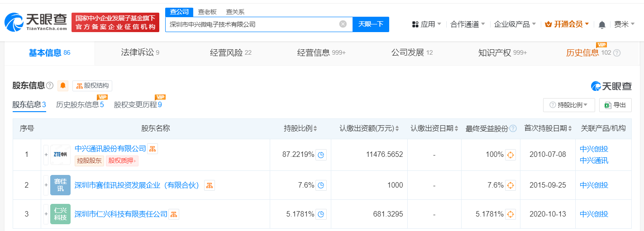Open the 知识产权 999+ tab
Screen dimensions: 644x231
pyautogui.click(x=502, y=53)
